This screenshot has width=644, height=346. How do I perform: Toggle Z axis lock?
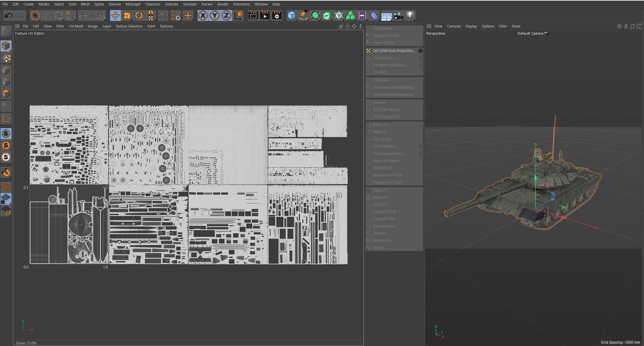click(x=226, y=15)
